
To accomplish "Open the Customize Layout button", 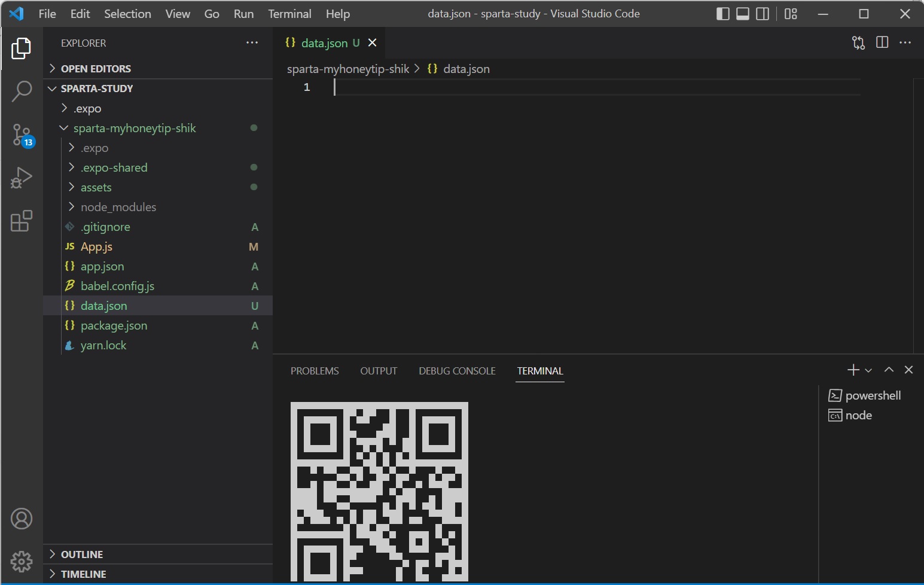I will (x=791, y=14).
